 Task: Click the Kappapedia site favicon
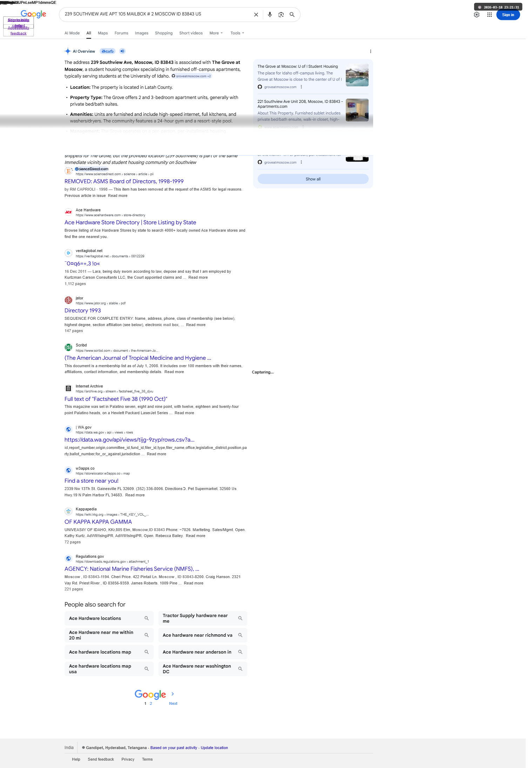(x=68, y=511)
